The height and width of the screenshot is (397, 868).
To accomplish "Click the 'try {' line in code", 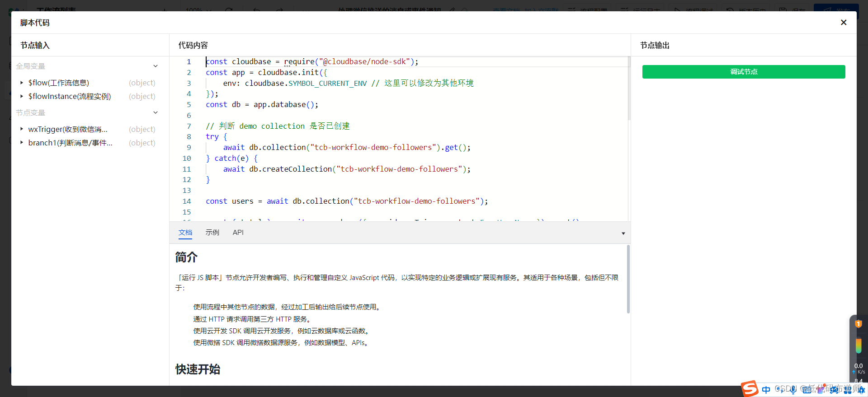I will (217, 137).
